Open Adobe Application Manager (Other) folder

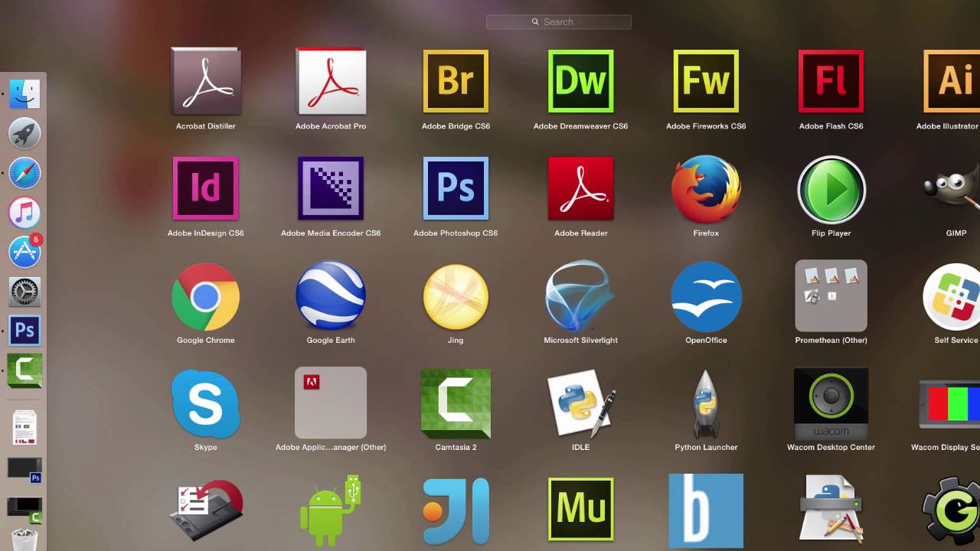pyautogui.click(x=331, y=403)
